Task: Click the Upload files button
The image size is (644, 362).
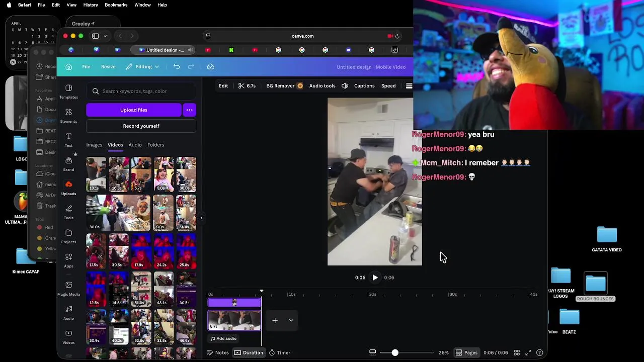Action: 134,110
